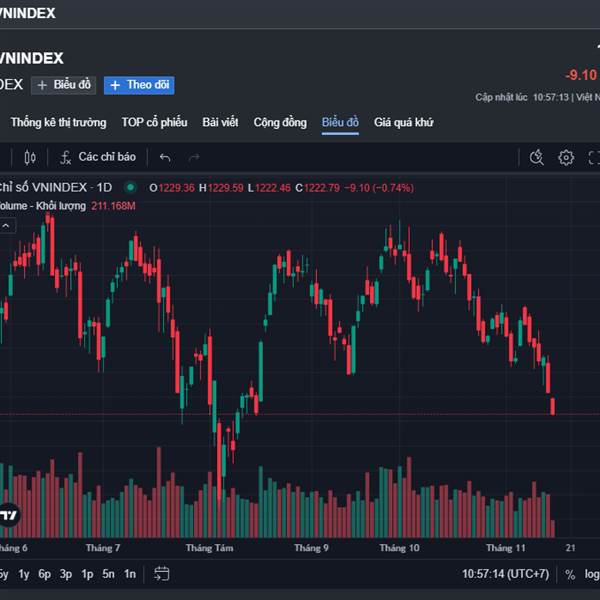
Task: Select the 1p time range
Action: point(87,574)
